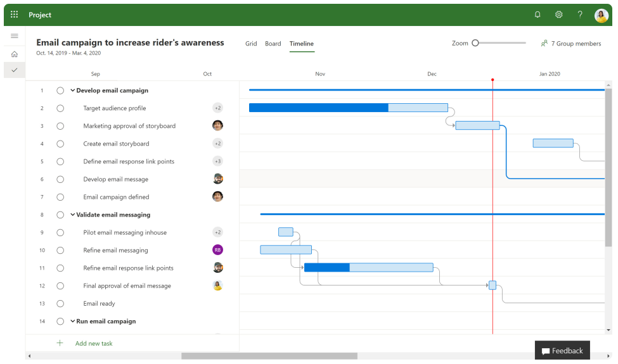Click the vertical scrollbar thumb
618x364 pixels.
pos(608,167)
